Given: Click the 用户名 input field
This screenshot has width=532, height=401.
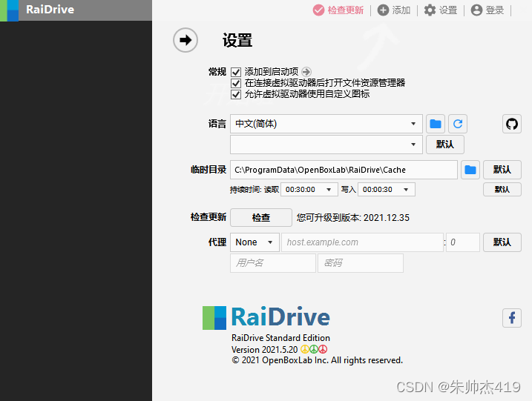Looking at the screenshot, I should (273, 263).
